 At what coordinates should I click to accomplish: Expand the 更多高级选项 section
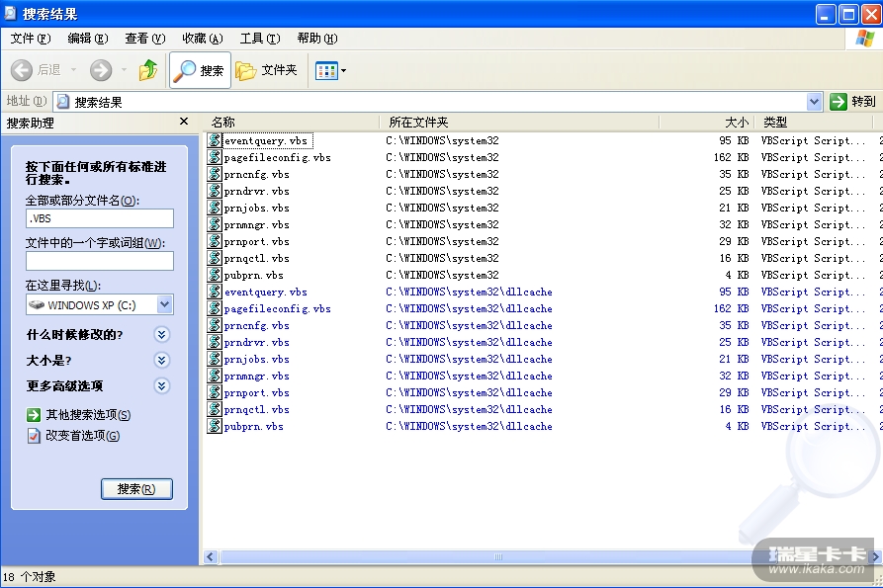coord(161,386)
